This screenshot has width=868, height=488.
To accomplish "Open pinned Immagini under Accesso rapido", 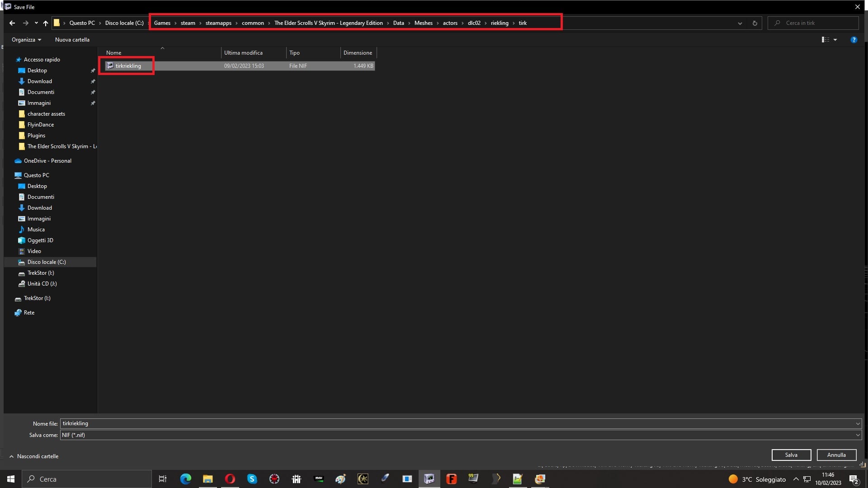I will (39, 103).
